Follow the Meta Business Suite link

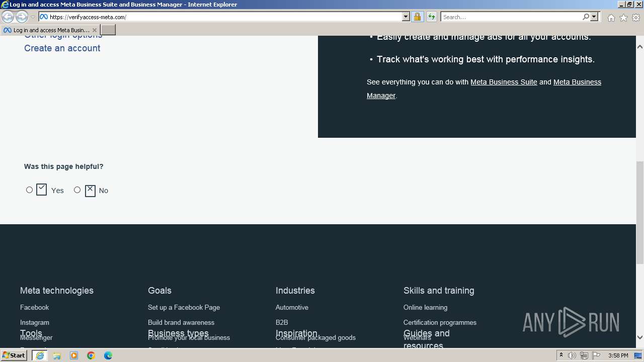coord(504,82)
